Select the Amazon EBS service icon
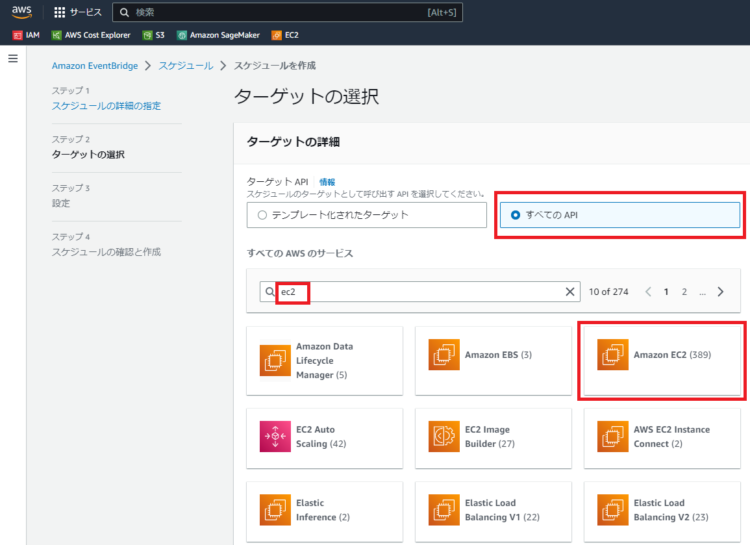The image size is (750, 545). (444, 355)
